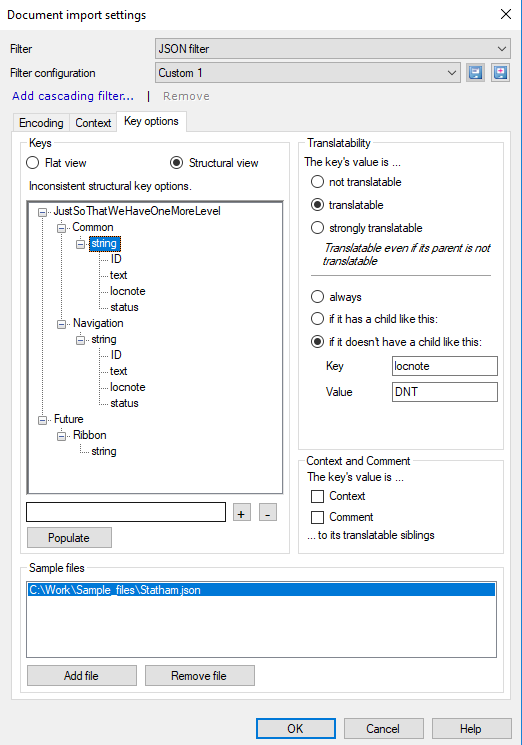This screenshot has height=745, width=522.
Task: Click the minus button to remove key
Action: (x=267, y=513)
